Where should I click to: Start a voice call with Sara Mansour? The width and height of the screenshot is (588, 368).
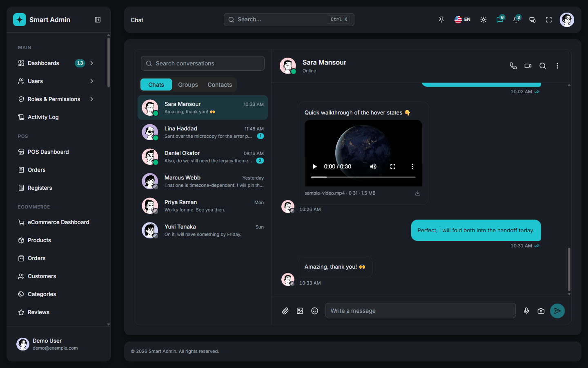[x=513, y=66]
